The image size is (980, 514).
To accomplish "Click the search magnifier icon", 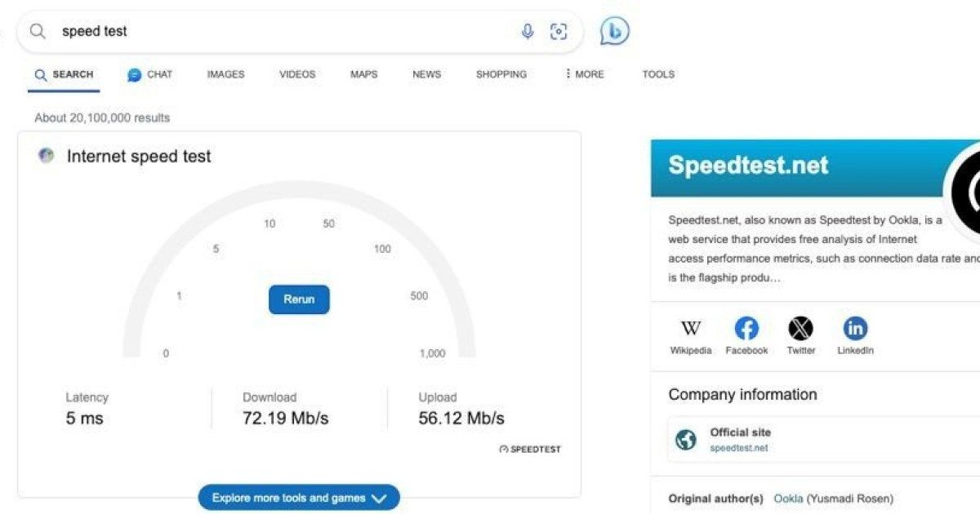I will point(38,31).
